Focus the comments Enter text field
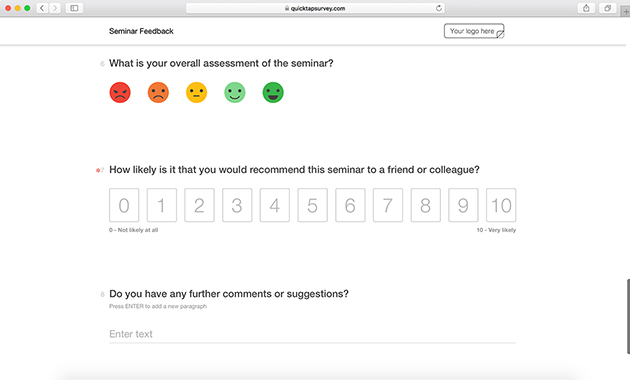 (x=312, y=334)
